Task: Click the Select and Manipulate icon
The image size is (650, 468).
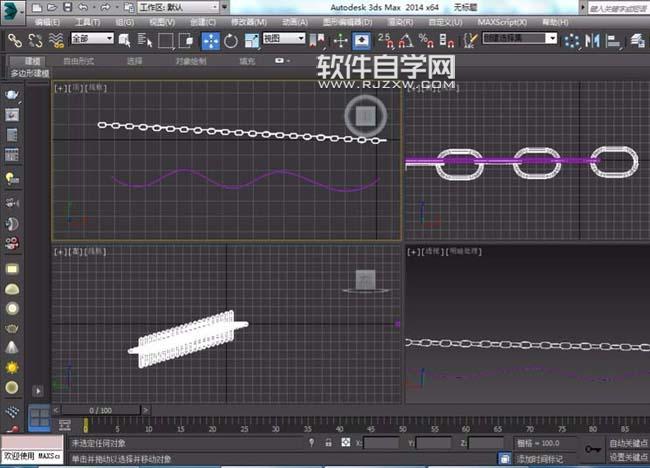Action: pos(340,41)
